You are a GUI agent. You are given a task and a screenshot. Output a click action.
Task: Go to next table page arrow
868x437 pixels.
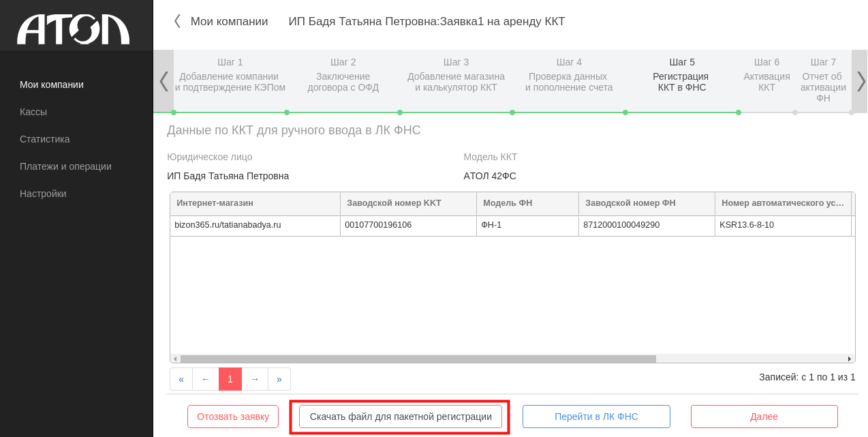pos(255,379)
